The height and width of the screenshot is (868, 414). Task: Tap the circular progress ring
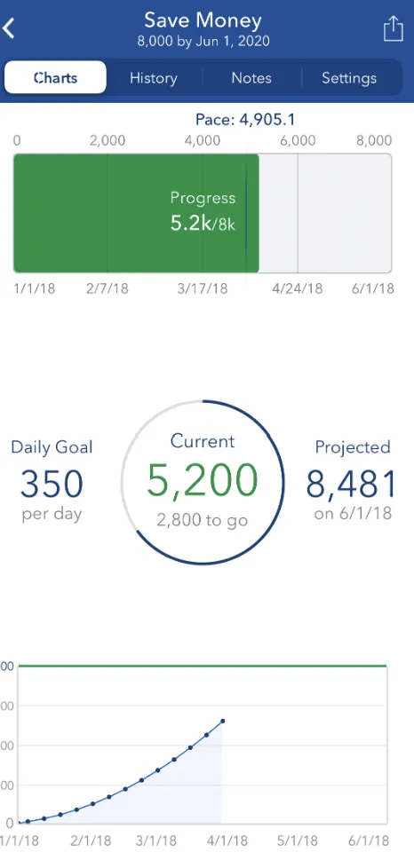[x=203, y=482]
